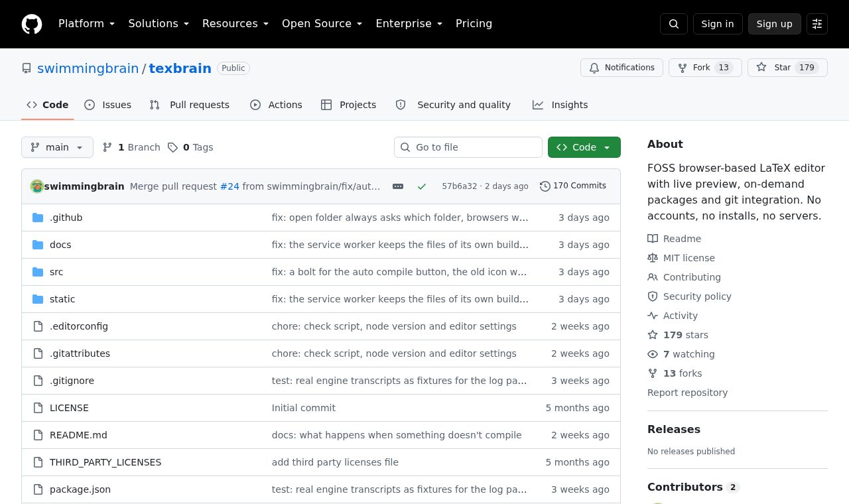This screenshot has width=849, height=504.
Task: Open the Contributing link
Action: (x=692, y=277)
